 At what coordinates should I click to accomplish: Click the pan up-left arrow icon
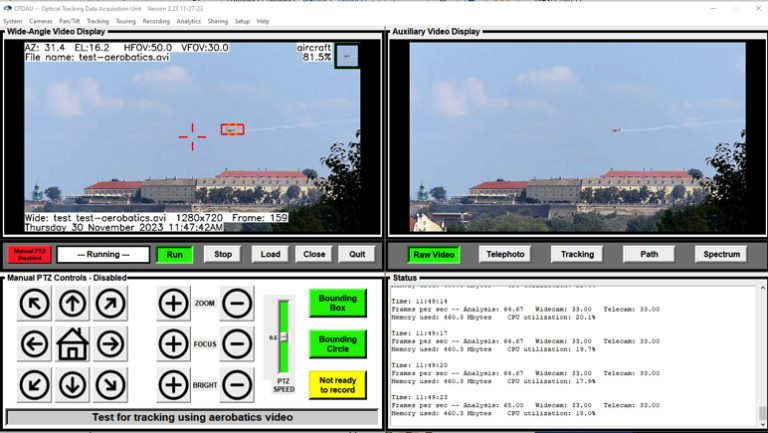(x=35, y=303)
